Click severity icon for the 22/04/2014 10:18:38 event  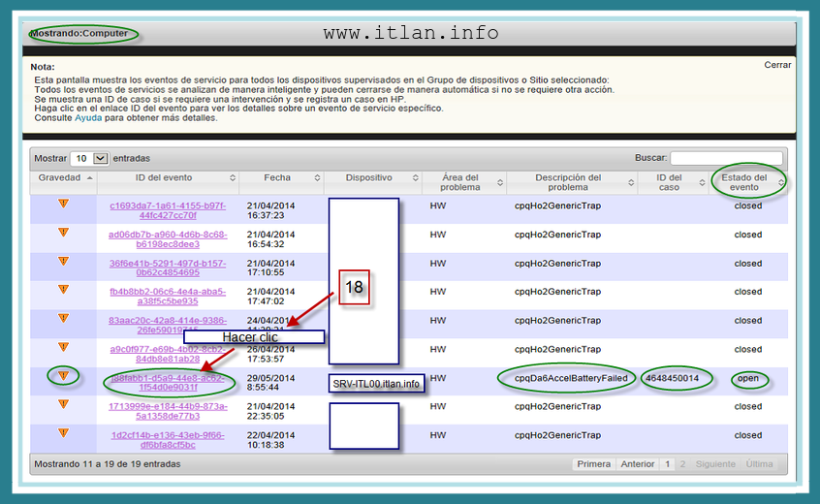pyautogui.click(x=64, y=433)
